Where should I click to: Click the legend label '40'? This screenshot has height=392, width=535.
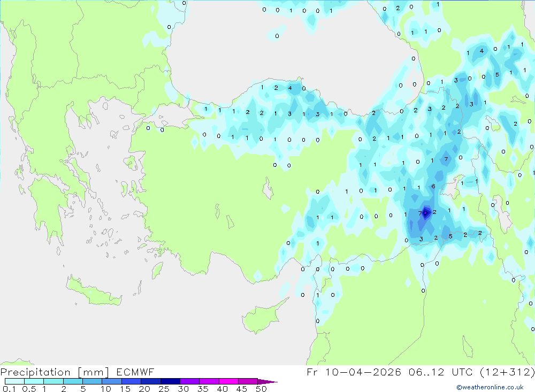pyautogui.click(x=223, y=389)
